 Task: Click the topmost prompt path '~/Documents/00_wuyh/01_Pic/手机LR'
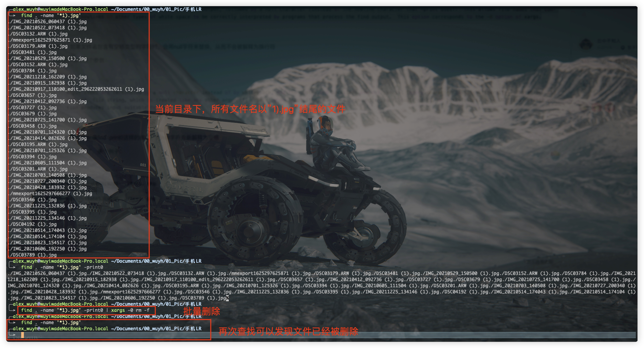pyautogui.click(x=156, y=9)
